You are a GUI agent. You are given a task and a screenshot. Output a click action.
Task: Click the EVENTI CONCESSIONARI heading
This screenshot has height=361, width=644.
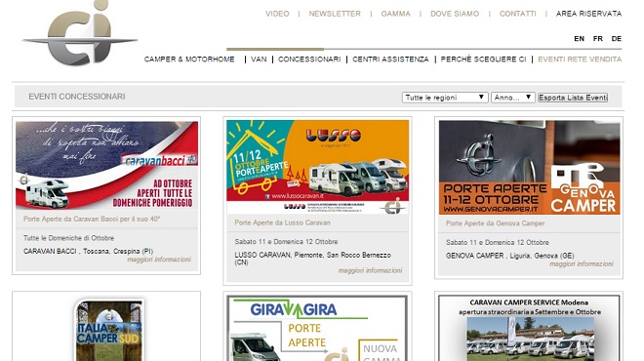point(77,97)
